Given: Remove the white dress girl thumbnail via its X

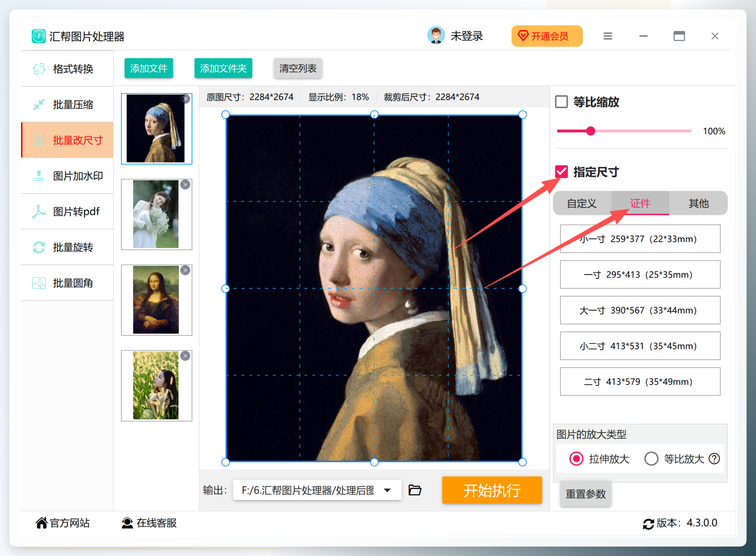Looking at the screenshot, I should pyautogui.click(x=185, y=184).
